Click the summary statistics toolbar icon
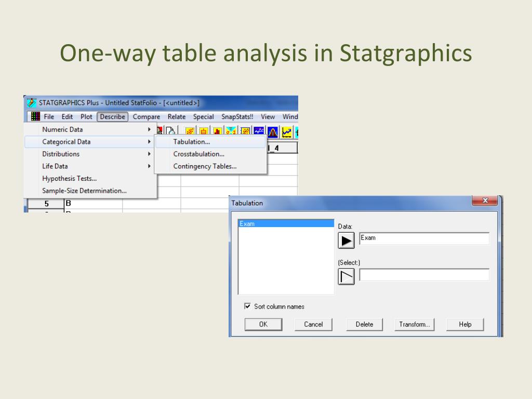532x399 pixels. click(231, 130)
